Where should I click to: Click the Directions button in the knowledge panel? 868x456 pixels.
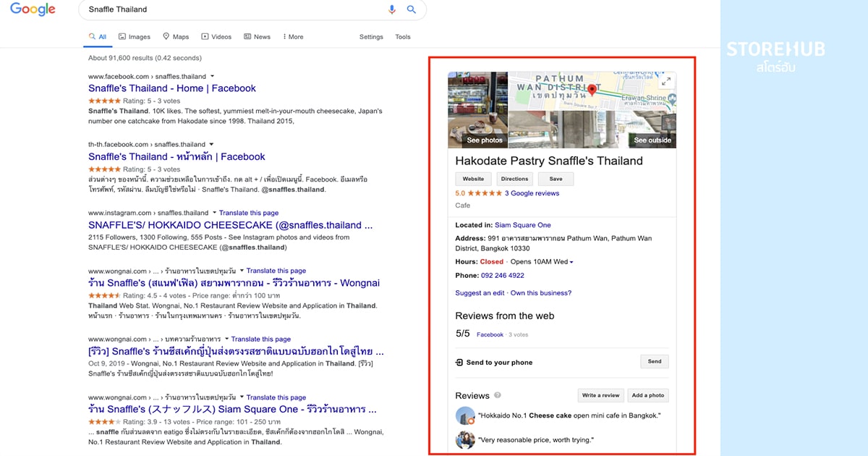(x=514, y=179)
